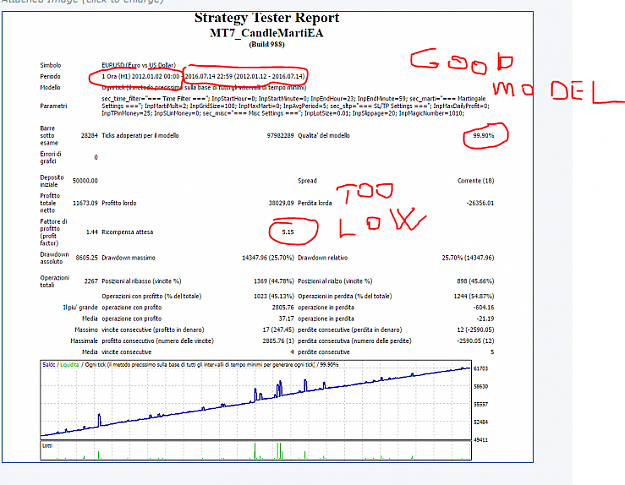This screenshot has height=485, width=625.
Task: Click the consecutive wins value '17 (247.45)'
Action: click(x=278, y=330)
